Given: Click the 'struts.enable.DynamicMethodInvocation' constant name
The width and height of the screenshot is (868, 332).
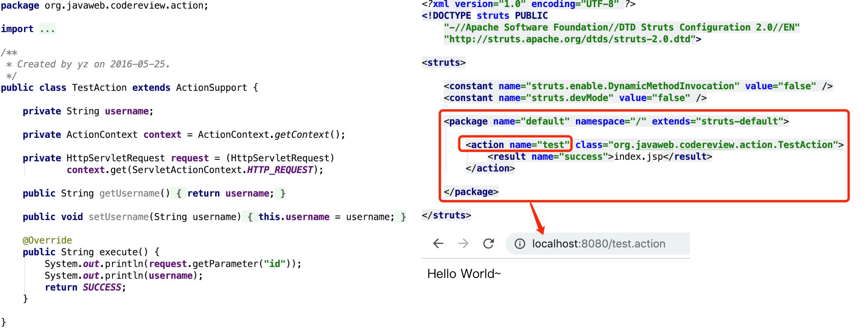Looking at the screenshot, I should click(x=633, y=86).
